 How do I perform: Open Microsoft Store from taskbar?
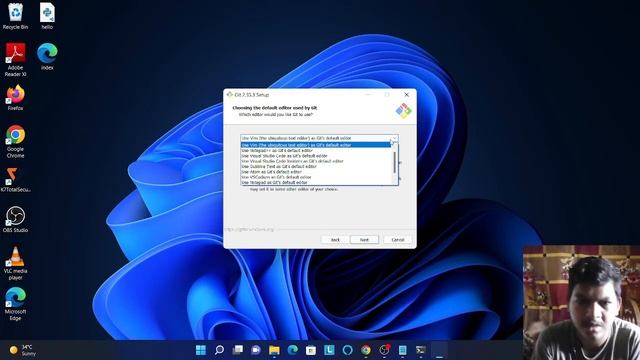(311, 350)
